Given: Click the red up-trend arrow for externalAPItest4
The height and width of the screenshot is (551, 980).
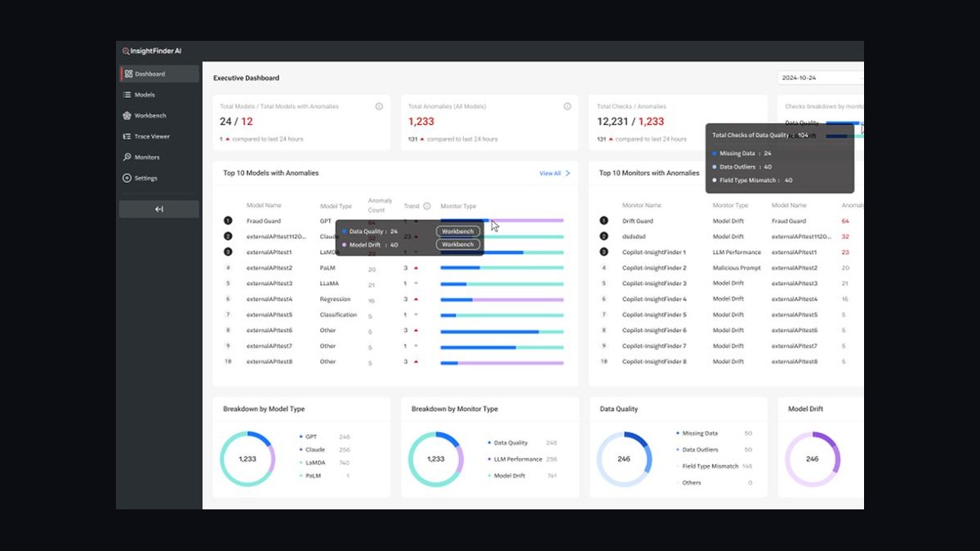Looking at the screenshot, I should coord(416,299).
